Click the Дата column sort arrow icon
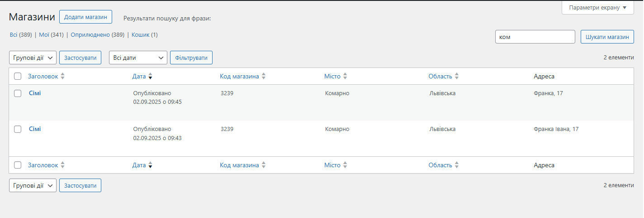This screenshot has height=218, width=644. 150,76
